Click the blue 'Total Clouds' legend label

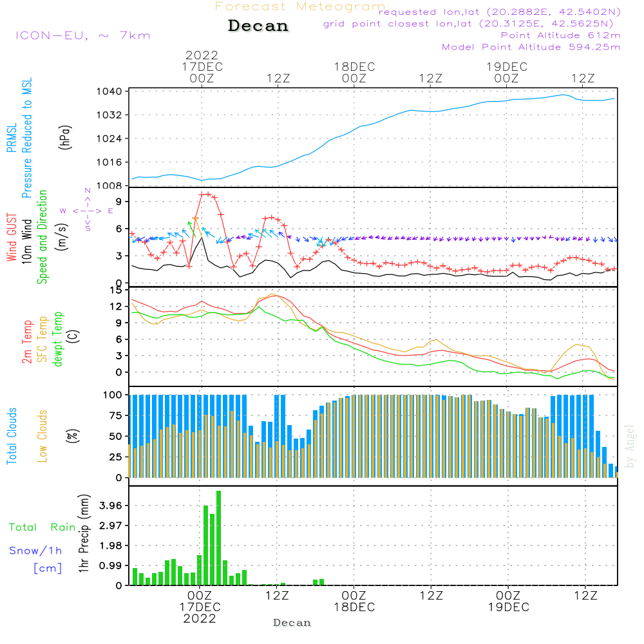pos(12,436)
